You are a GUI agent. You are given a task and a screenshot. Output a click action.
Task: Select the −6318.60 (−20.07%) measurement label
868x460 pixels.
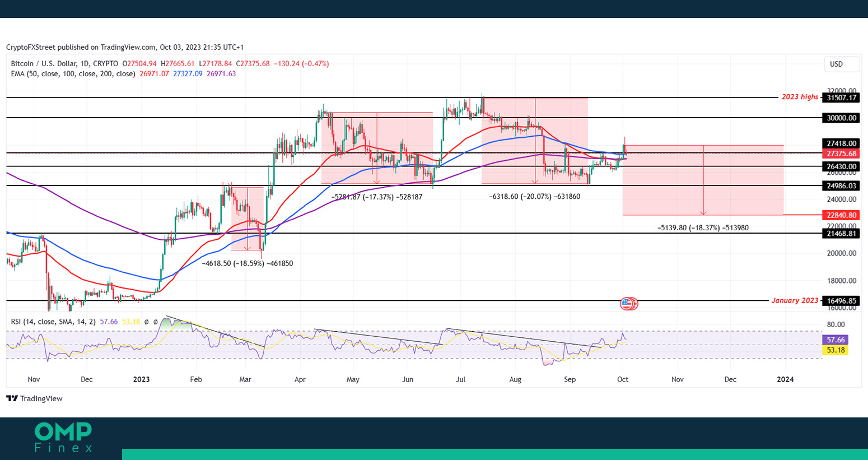point(535,197)
